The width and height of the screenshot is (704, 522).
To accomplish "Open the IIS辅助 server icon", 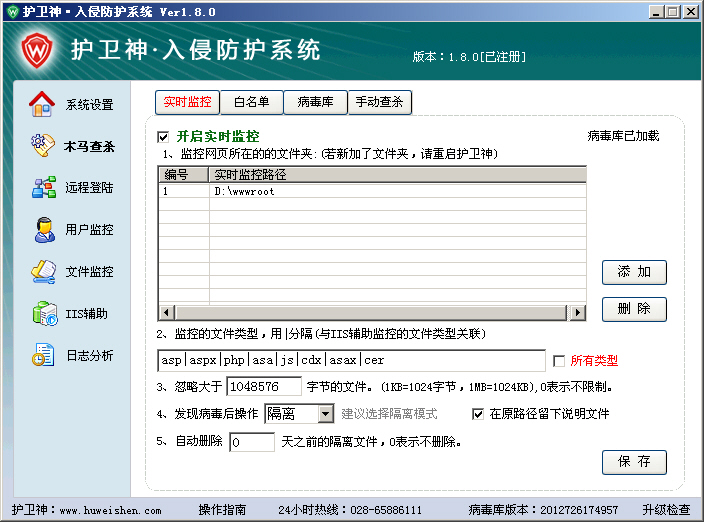I will pos(44,313).
